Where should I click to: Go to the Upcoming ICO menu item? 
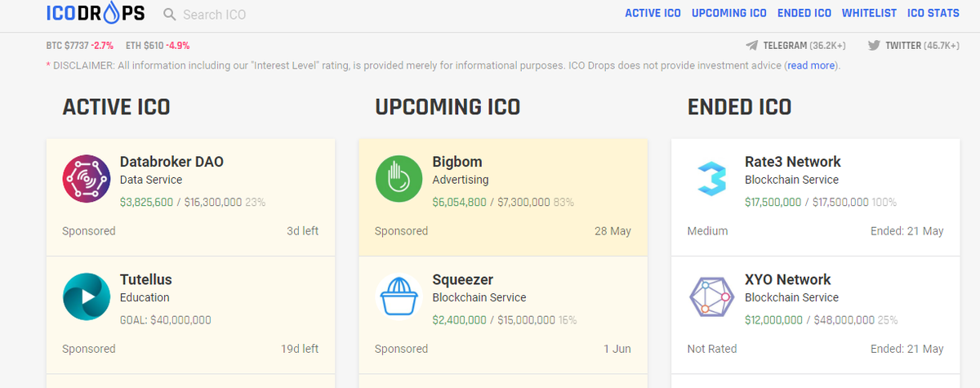pyautogui.click(x=729, y=13)
